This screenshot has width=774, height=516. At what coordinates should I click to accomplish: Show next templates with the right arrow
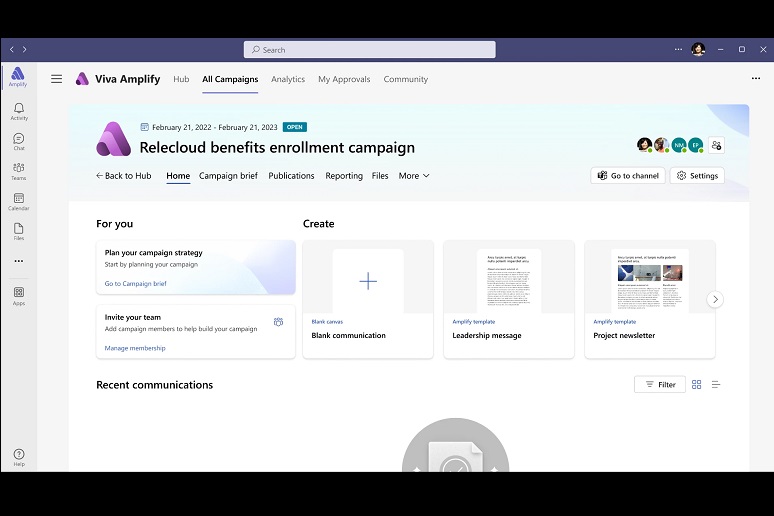pos(714,299)
